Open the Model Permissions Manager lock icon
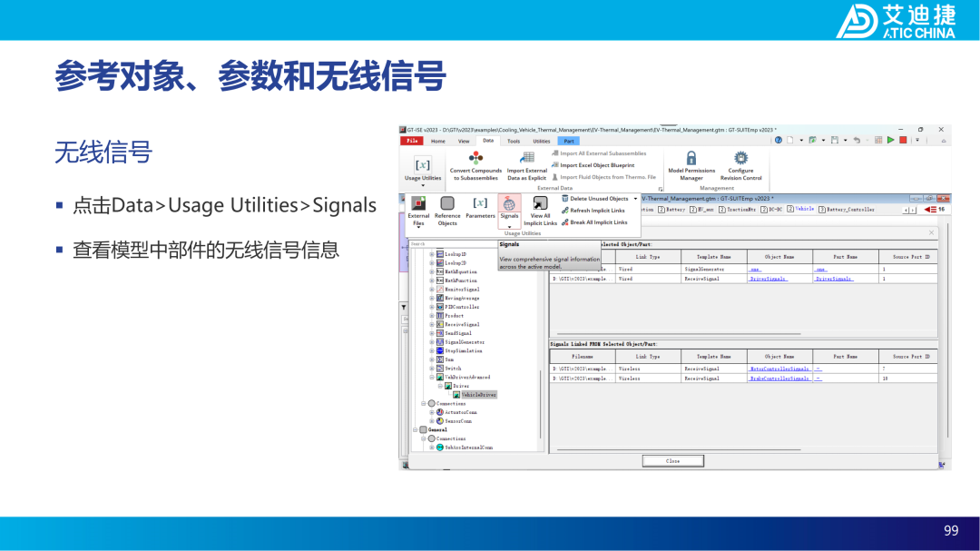Image resolution: width=980 pixels, height=551 pixels. pyautogui.click(x=691, y=158)
